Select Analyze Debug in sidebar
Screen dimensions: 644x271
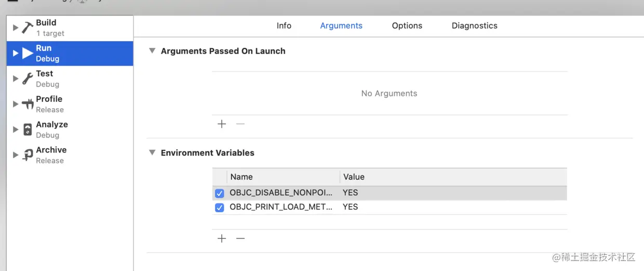[x=70, y=130]
